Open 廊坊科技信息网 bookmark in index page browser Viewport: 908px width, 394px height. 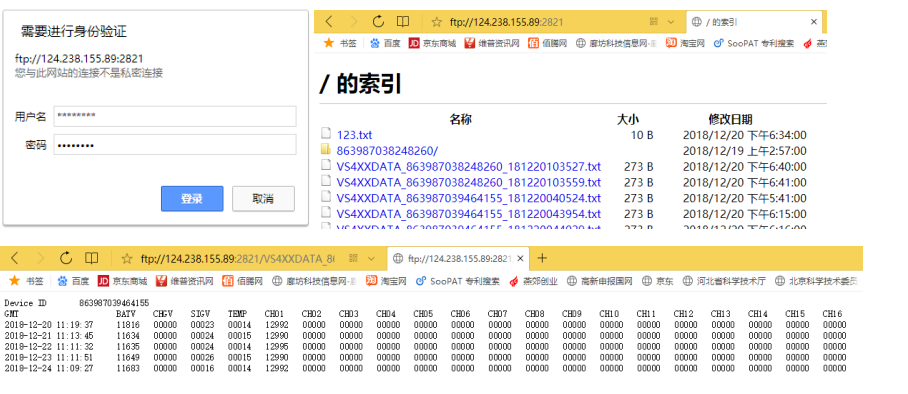(616, 43)
